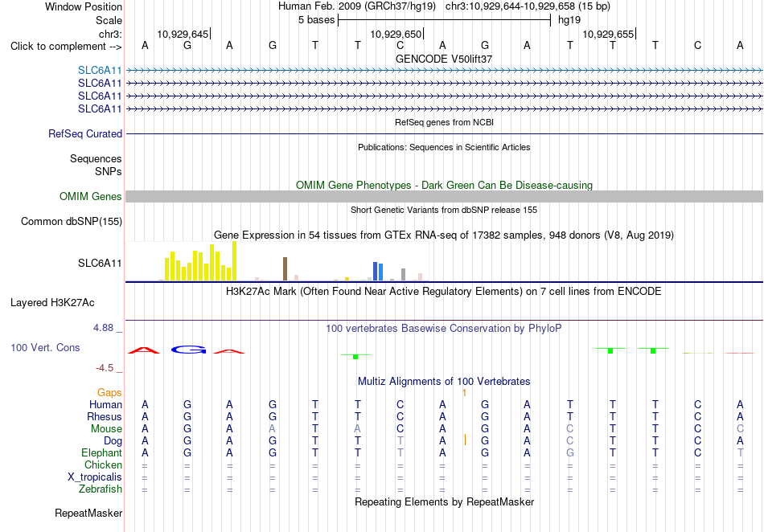Click the gray bar in GTEx expression chart
Image resolution: width=764 pixels, height=532 pixels.
point(403,275)
